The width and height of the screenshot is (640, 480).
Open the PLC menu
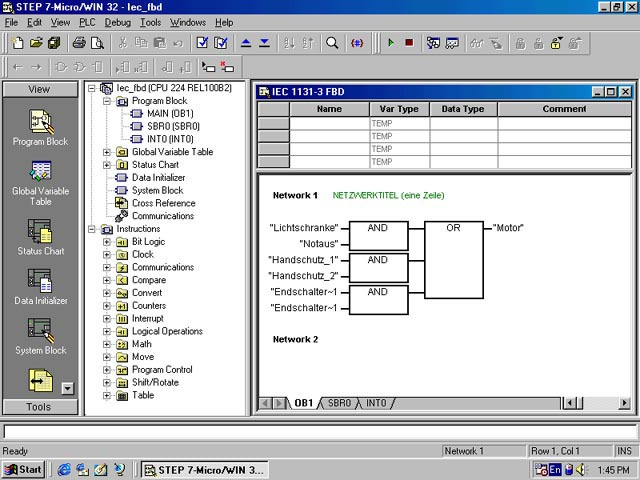tap(88, 22)
